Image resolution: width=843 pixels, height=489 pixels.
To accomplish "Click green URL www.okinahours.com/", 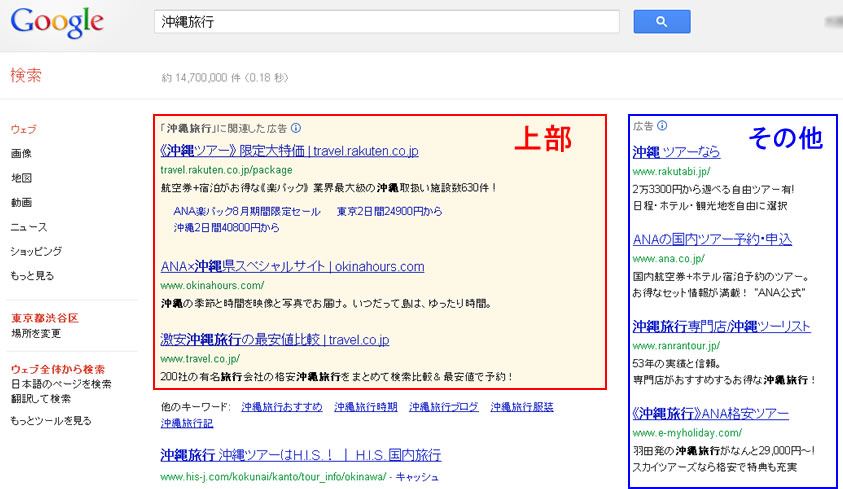I will tap(212, 285).
